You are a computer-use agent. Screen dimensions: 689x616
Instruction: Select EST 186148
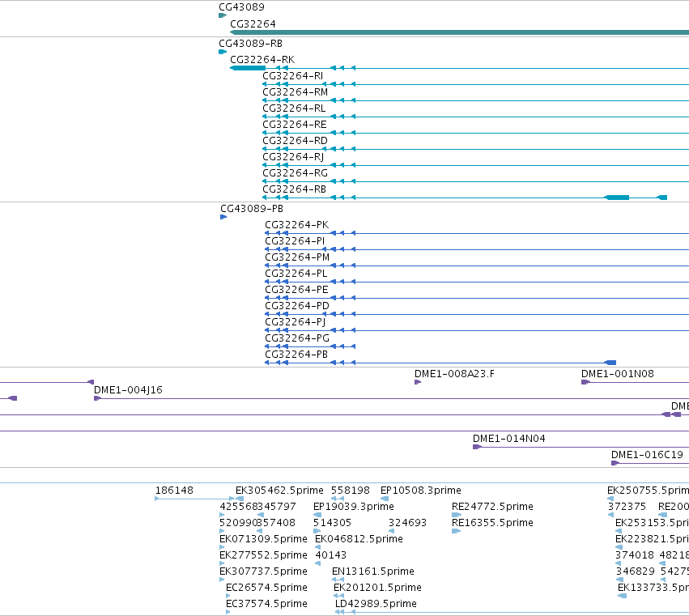(x=174, y=491)
